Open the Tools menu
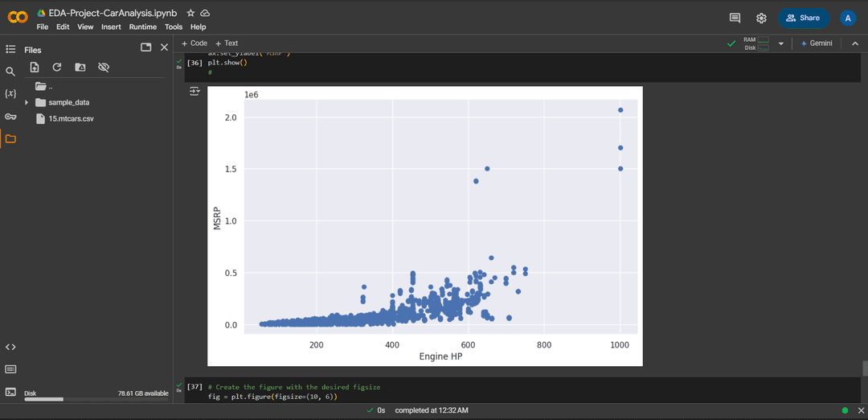868x420 pixels. tap(174, 27)
